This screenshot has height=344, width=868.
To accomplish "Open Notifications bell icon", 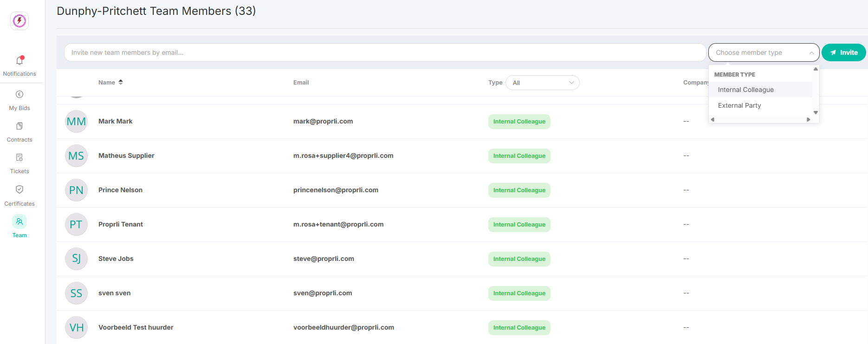I will point(19,61).
